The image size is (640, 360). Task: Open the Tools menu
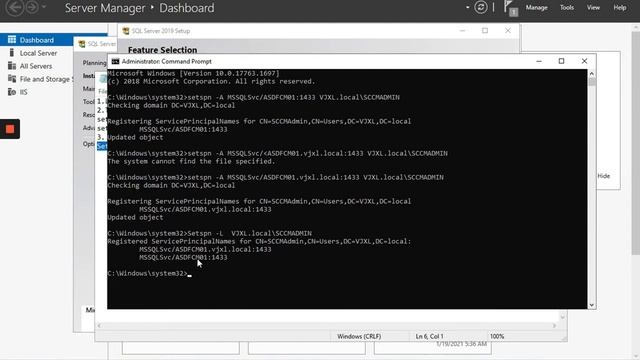[567, 7]
